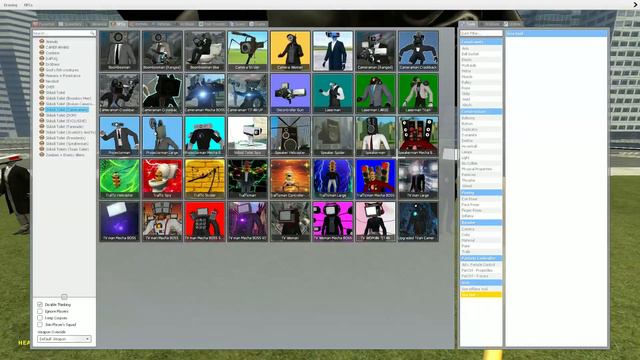Spawn the Speakerman with white shirt

376,136
